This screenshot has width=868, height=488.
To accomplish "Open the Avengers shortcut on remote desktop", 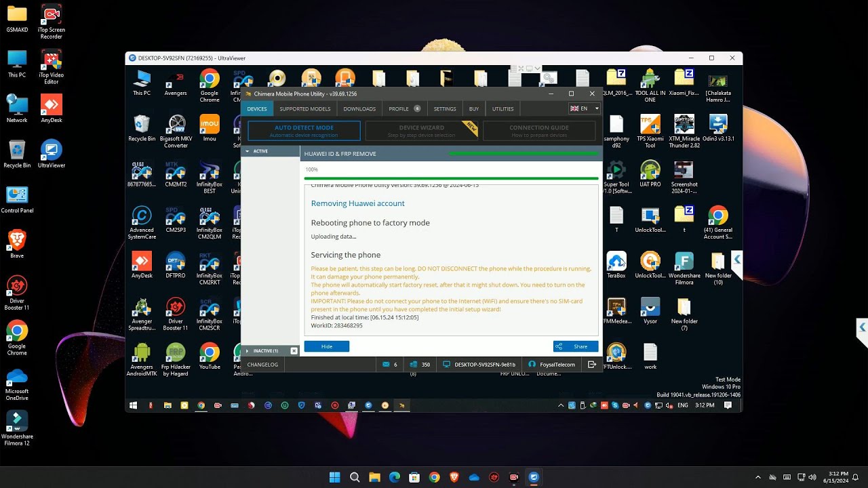I will coord(176,82).
